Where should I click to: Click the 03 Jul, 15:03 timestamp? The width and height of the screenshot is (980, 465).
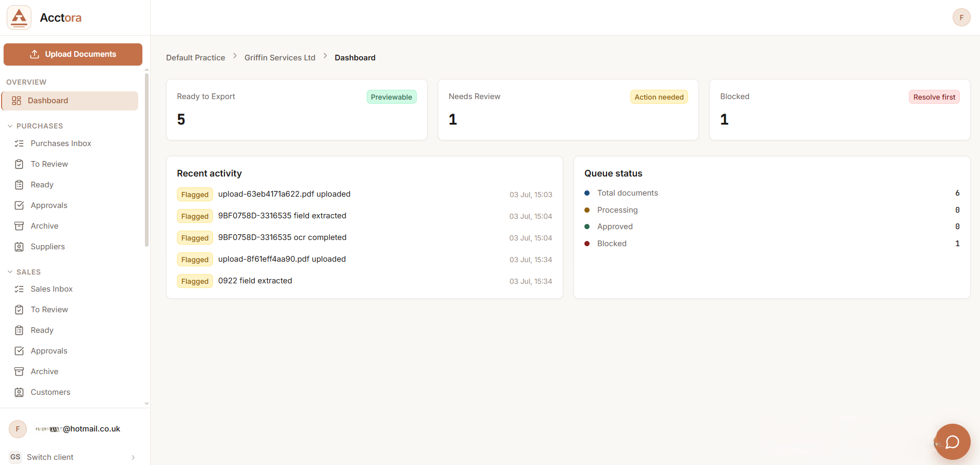point(531,195)
